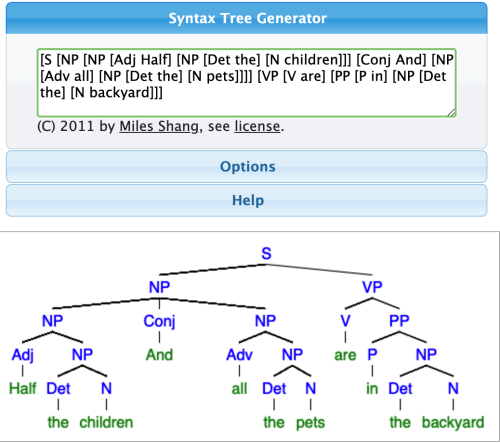Click the word 'Half' in the tree
The image size is (500, 443).
click(23, 388)
